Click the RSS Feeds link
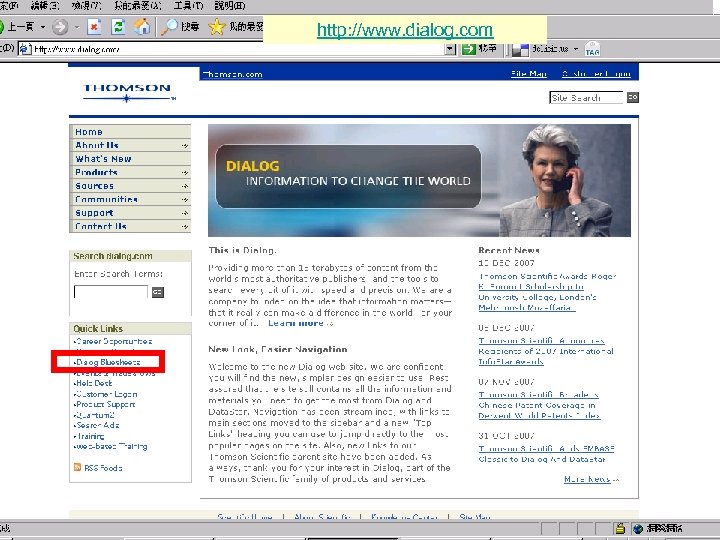Screen dimensions: 720x540 103,468
